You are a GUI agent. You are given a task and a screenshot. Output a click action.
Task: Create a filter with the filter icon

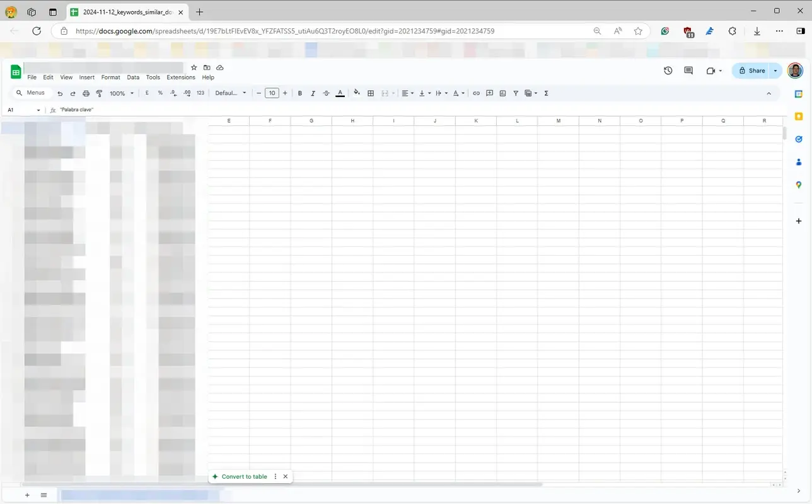[515, 93]
